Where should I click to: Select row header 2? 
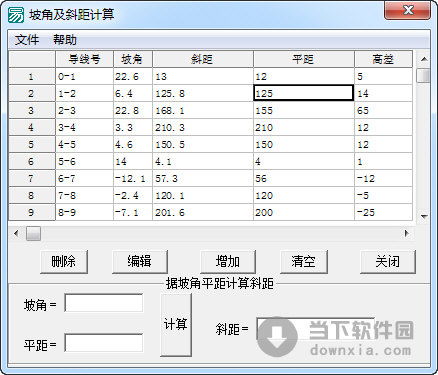point(32,94)
